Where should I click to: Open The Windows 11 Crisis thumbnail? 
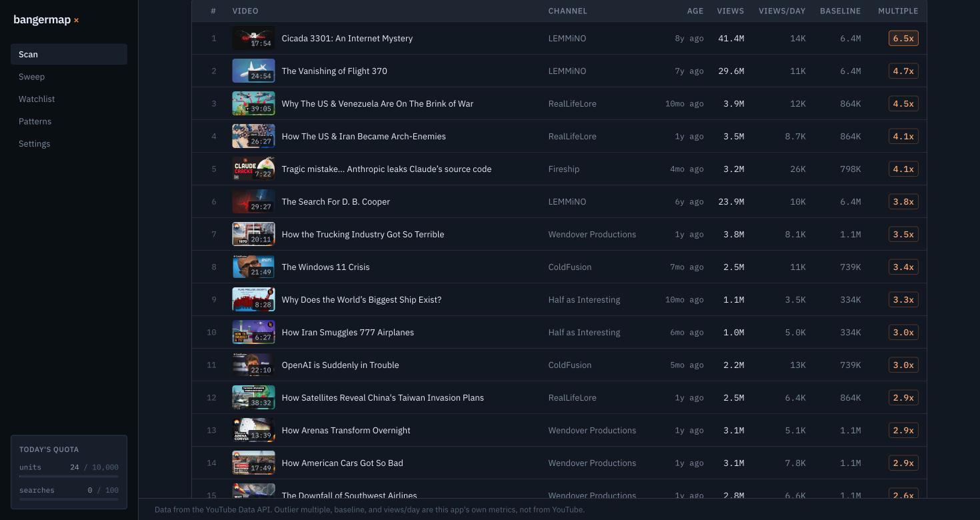pos(253,267)
